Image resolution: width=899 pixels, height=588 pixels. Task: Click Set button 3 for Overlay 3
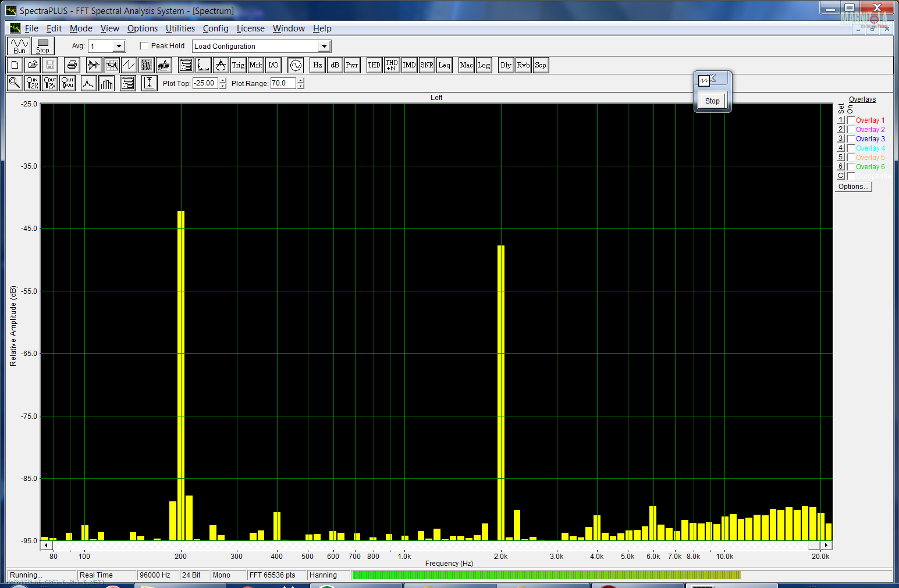(x=841, y=138)
